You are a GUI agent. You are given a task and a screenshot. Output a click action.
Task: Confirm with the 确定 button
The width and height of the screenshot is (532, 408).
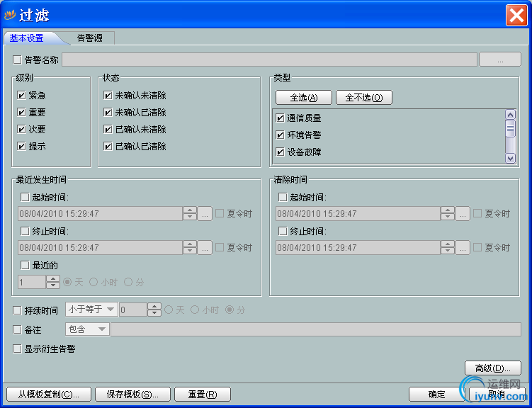[436, 394]
